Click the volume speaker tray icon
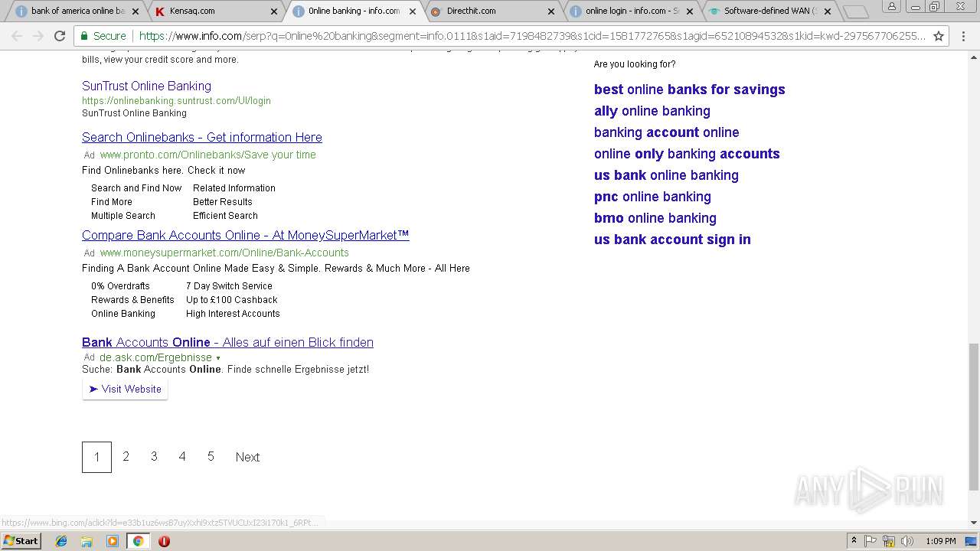 click(x=906, y=541)
